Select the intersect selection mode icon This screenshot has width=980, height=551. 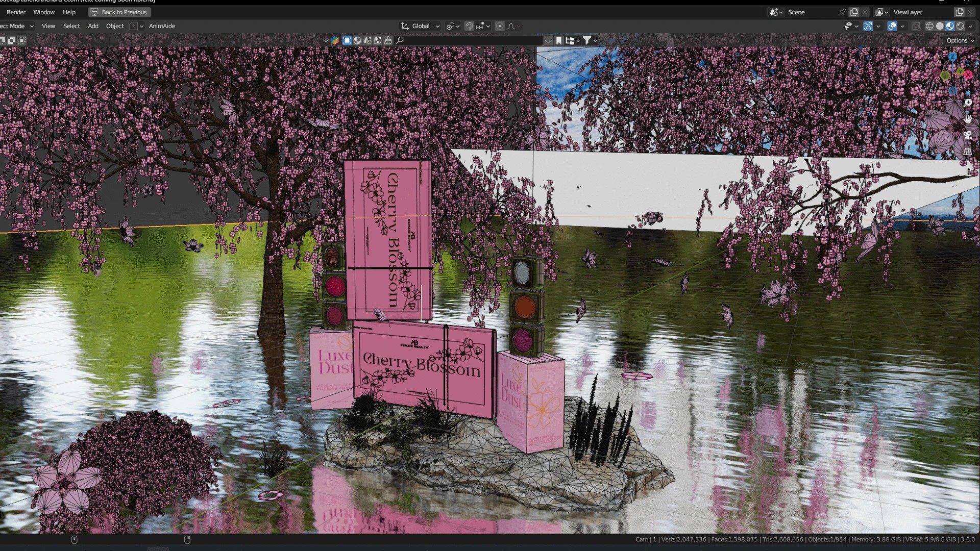tap(22, 40)
